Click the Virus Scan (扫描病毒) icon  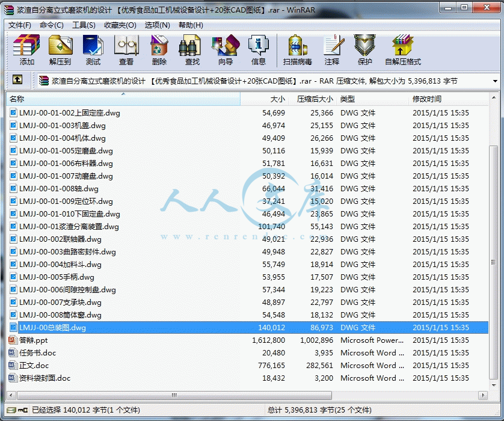[x=297, y=45]
